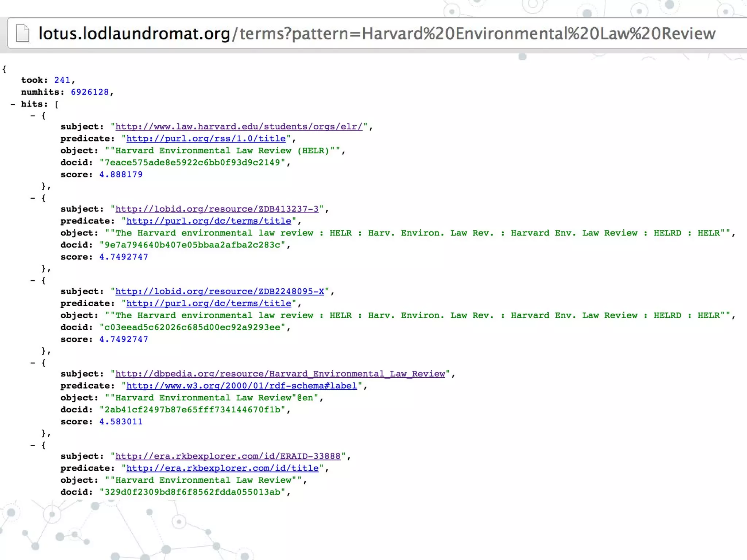Collapse the fifth hit object

coord(33,446)
